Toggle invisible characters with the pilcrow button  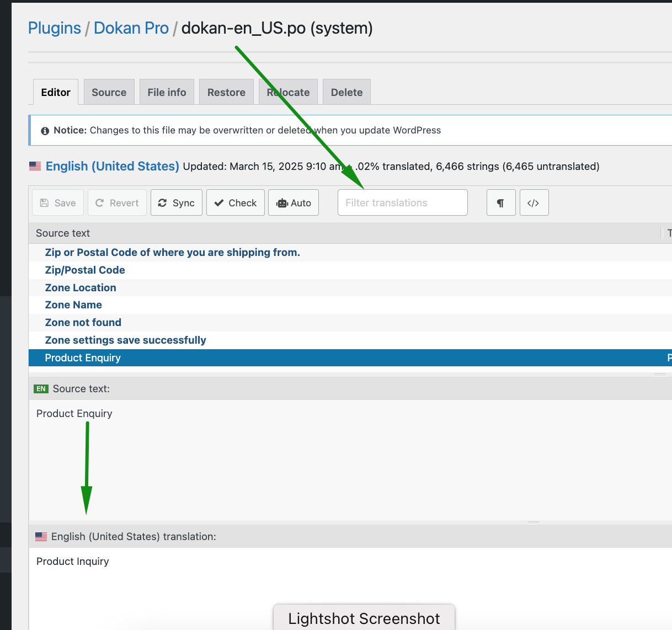tap(501, 202)
